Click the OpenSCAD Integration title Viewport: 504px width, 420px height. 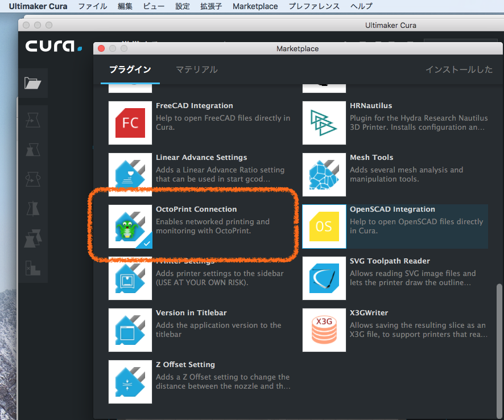[x=393, y=209]
